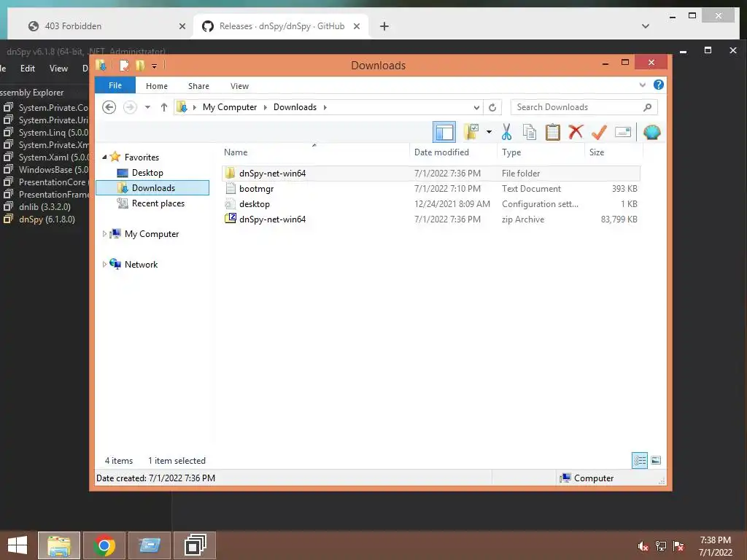Open address bar history dropdown

[476, 107]
